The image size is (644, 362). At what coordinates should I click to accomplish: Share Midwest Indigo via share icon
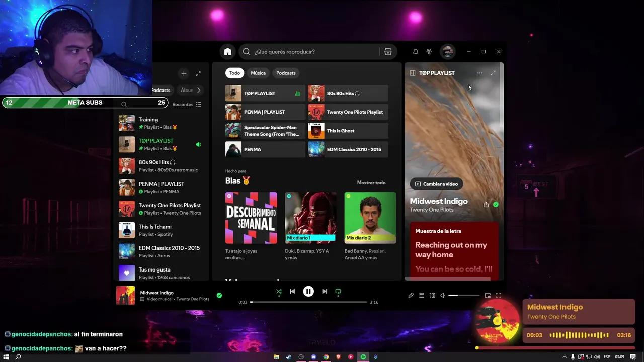click(486, 205)
